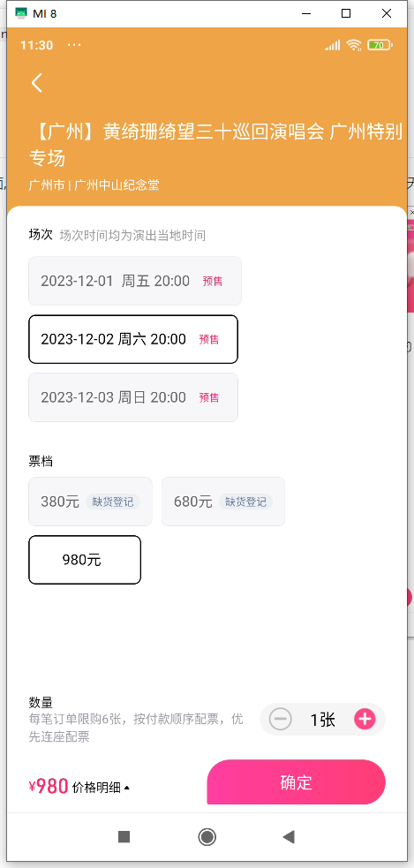Screen dimensions: 414x868
Task: Increase ticket quantity with plus icon
Action: (365, 719)
